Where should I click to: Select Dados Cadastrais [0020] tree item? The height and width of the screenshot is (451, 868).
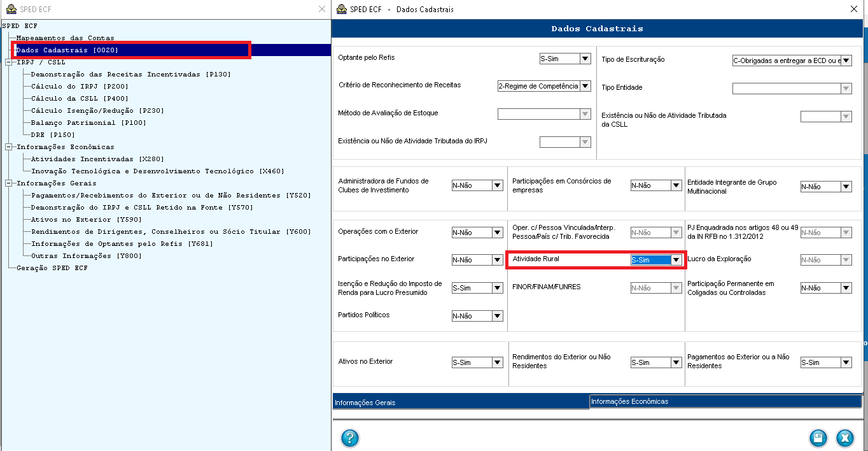pyautogui.click(x=67, y=50)
